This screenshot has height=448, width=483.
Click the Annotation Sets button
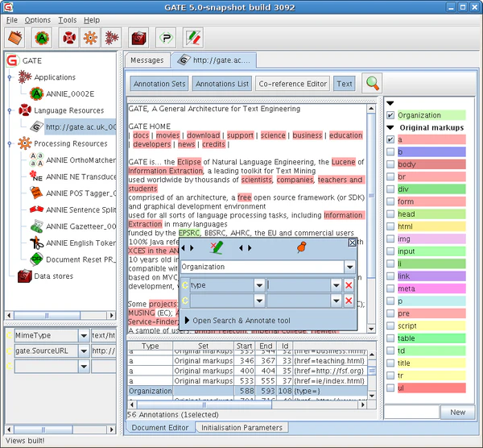(x=159, y=84)
